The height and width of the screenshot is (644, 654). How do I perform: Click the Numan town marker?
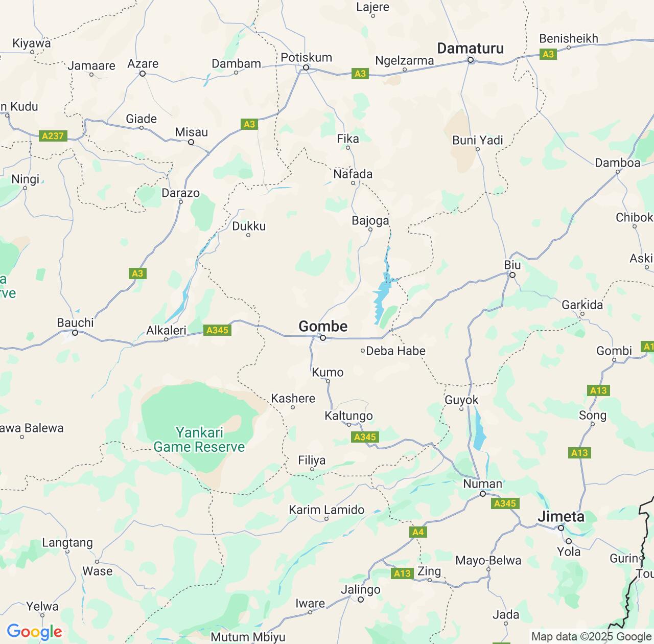[483, 494]
